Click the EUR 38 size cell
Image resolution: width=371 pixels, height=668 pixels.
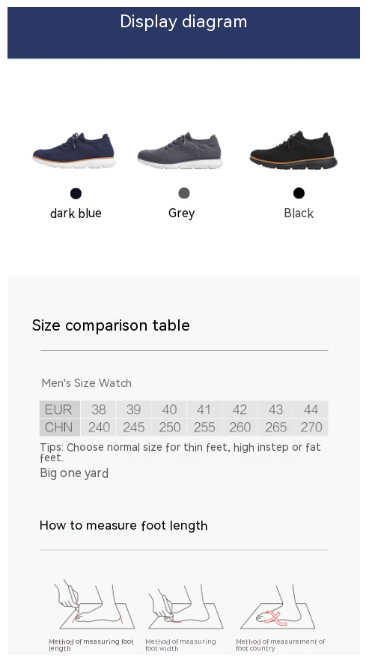[98, 409]
